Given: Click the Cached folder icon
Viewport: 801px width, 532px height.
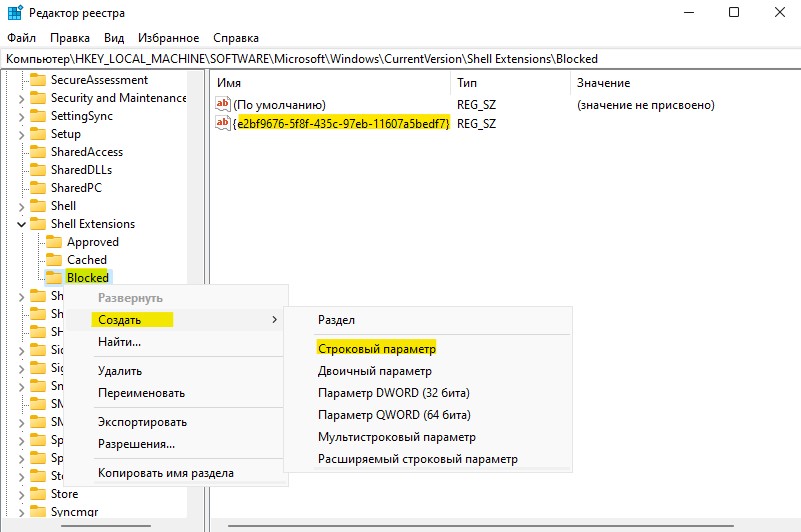Looking at the screenshot, I should (x=54, y=260).
